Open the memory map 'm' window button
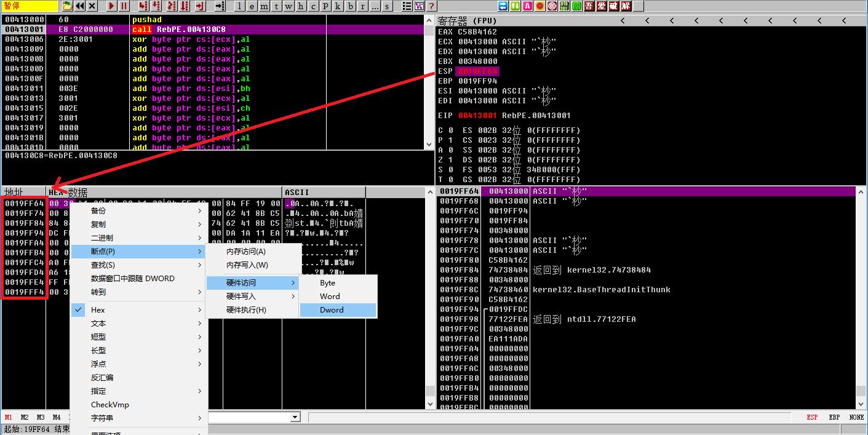 tap(265, 6)
